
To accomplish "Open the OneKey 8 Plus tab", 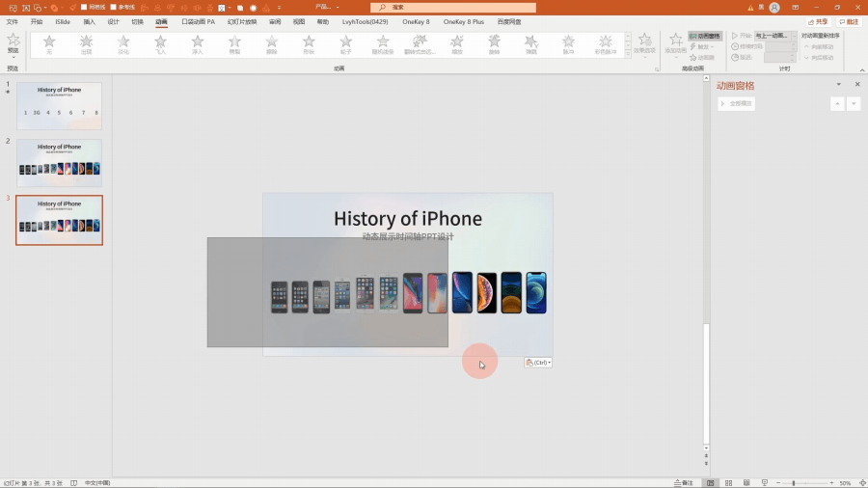I will pos(463,21).
